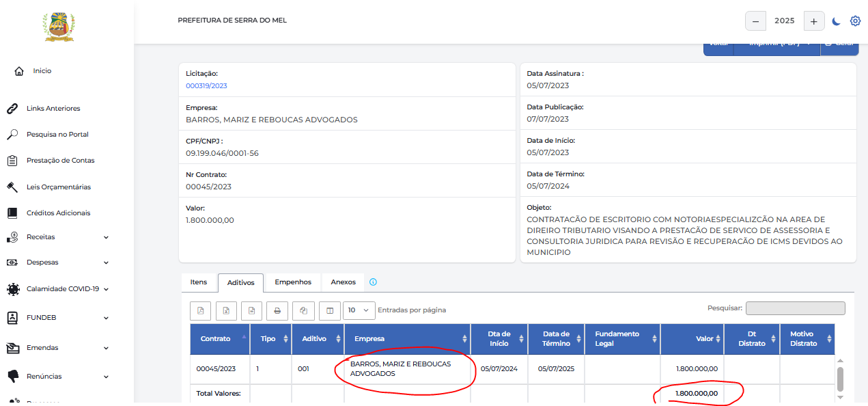Image resolution: width=868 pixels, height=406 pixels.
Task: Open the Anexos tab
Action: [344, 282]
